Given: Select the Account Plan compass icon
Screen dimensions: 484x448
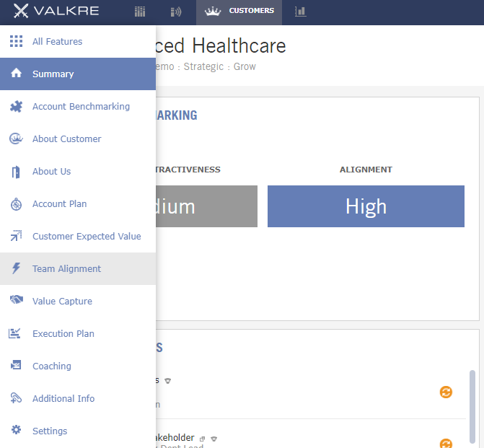Looking at the screenshot, I should point(16,204).
